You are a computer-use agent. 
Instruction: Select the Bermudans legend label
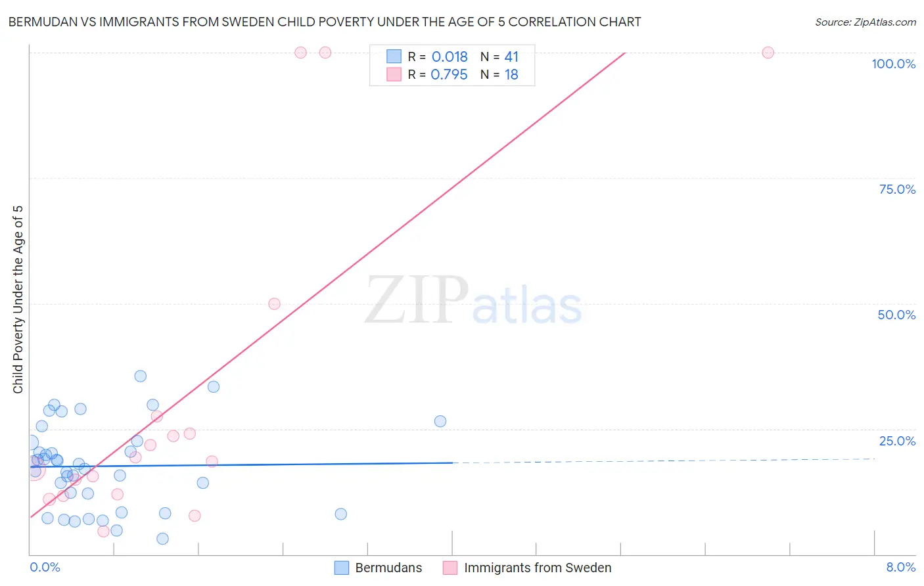tap(388, 568)
